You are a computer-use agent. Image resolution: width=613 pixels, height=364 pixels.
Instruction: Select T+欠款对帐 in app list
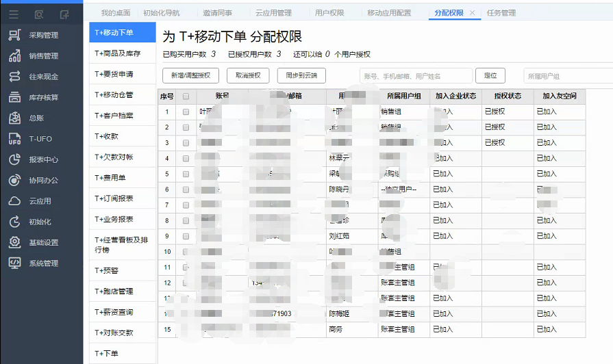tap(123, 157)
